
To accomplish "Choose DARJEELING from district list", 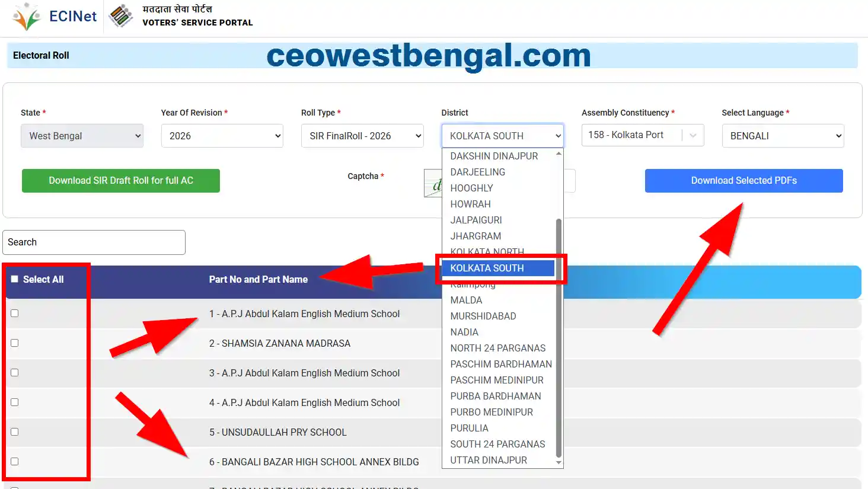I will coord(477,172).
